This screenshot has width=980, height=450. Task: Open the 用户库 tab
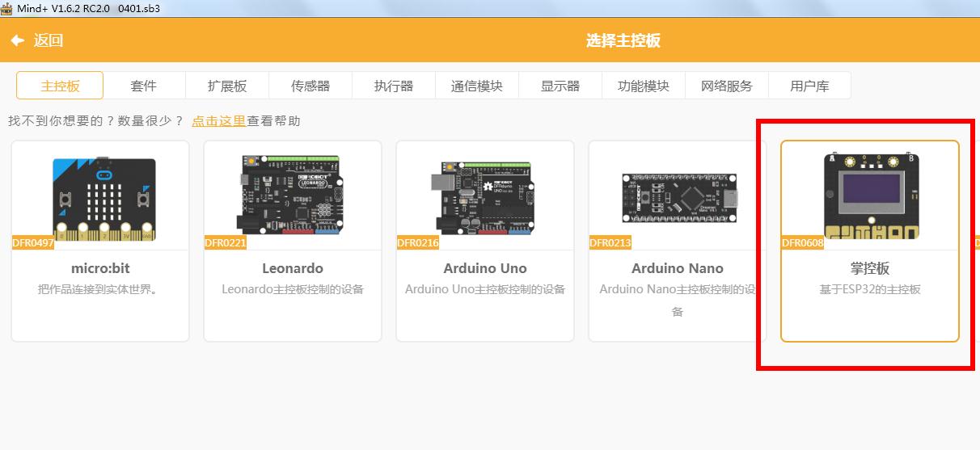point(809,86)
